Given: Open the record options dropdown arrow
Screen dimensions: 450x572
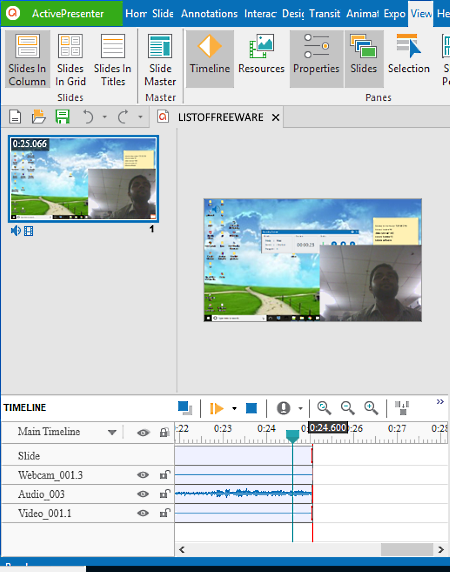Looking at the screenshot, I should 300,408.
